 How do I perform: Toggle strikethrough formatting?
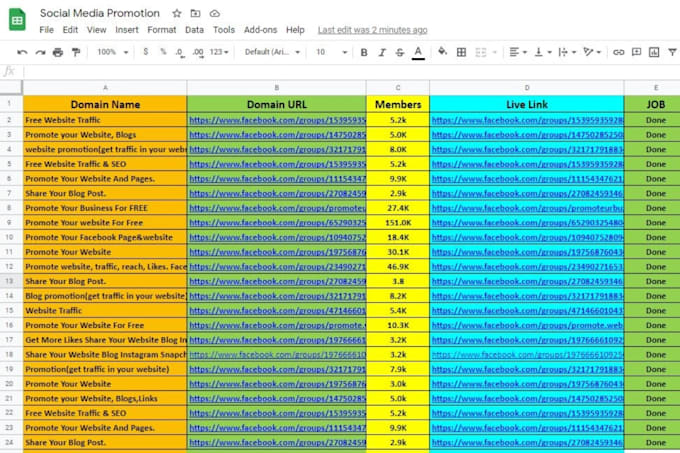[400, 52]
